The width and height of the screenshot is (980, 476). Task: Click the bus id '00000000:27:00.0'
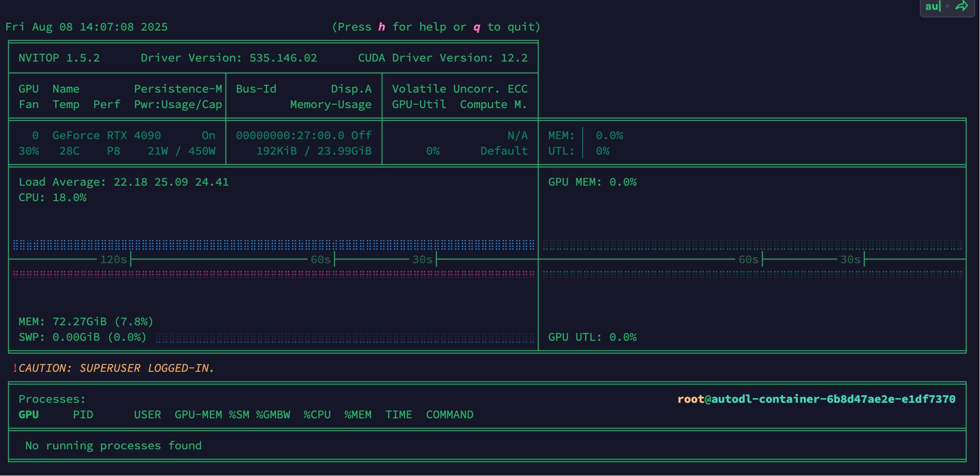[290, 136]
